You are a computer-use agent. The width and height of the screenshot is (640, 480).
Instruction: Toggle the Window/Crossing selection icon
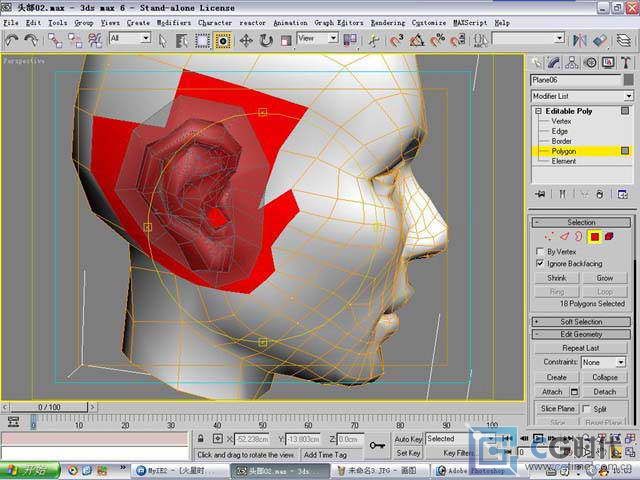(223, 40)
